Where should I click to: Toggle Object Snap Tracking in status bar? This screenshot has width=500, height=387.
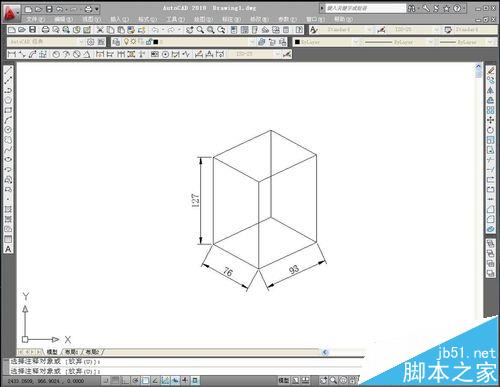click(x=155, y=380)
